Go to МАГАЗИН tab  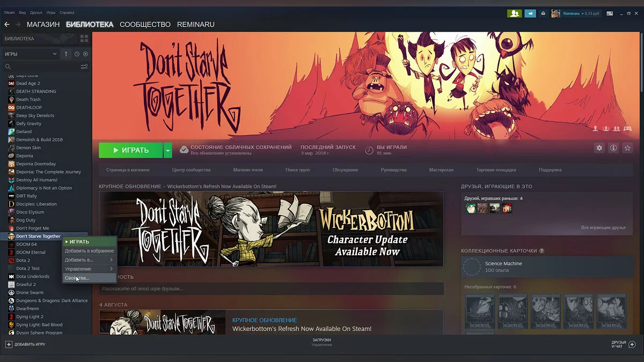[x=43, y=24]
